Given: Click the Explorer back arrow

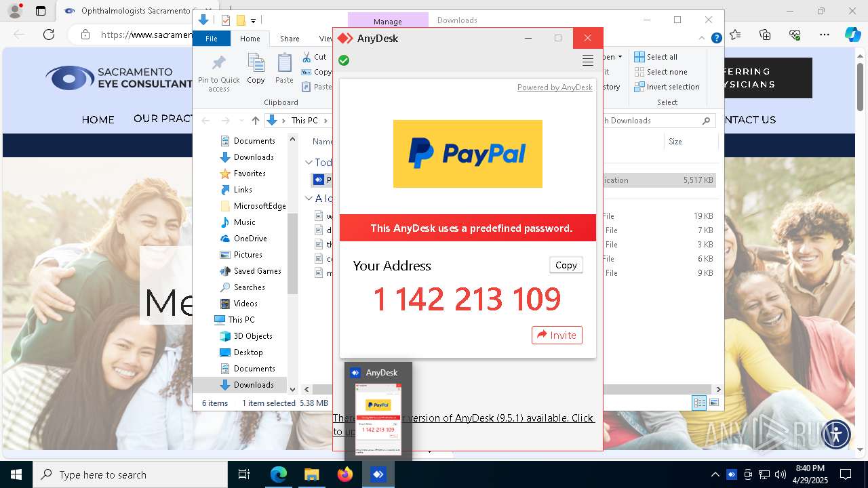Looking at the screenshot, I should pos(205,121).
